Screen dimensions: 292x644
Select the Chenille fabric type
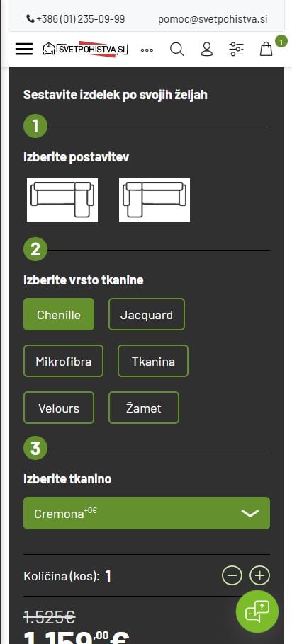point(59,315)
